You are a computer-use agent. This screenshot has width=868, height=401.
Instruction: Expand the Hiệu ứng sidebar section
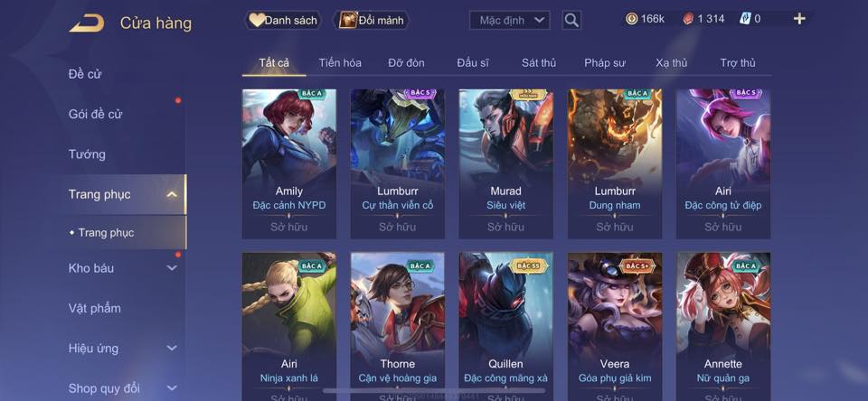172,348
